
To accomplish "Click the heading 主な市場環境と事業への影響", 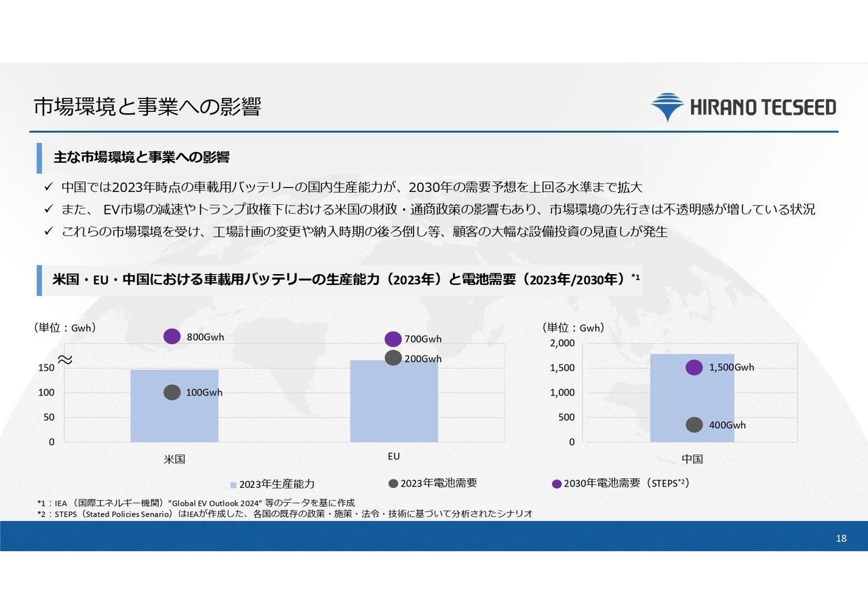I will click(141, 157).
